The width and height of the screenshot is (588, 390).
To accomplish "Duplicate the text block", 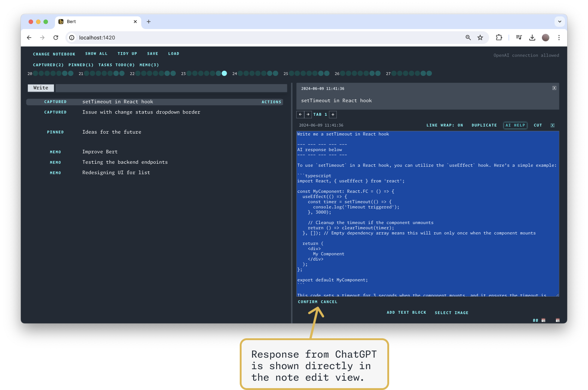I will coord(484,125).
